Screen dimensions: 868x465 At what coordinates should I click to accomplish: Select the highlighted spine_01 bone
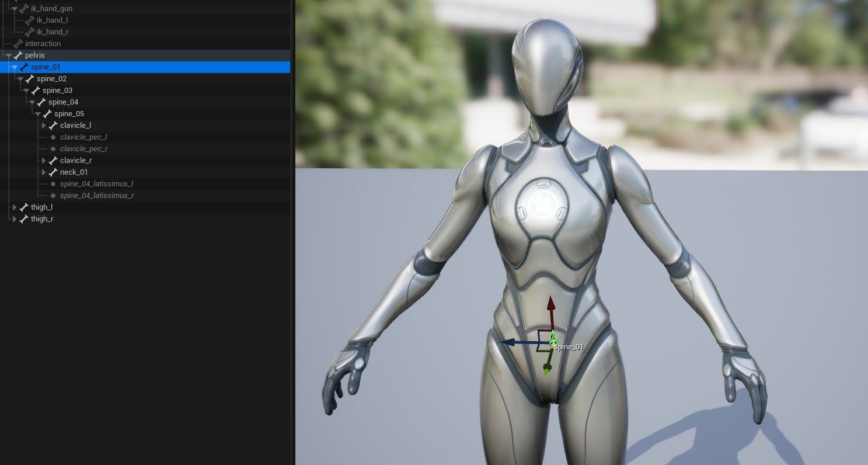click(x=145, y=67)
